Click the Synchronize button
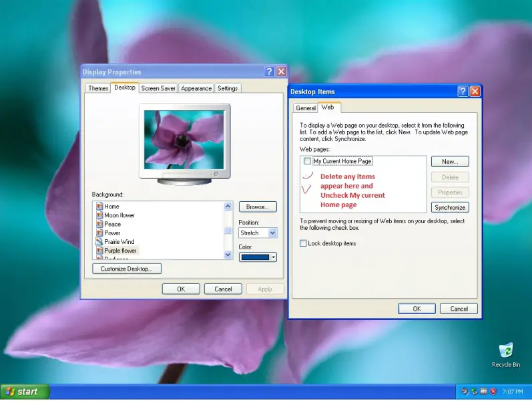The height and width of the screenshot is (401, 532). coord(450,207)
